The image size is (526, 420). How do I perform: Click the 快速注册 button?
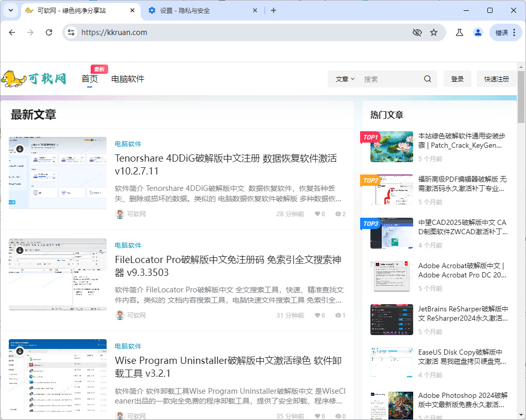[x=497, y=79]
